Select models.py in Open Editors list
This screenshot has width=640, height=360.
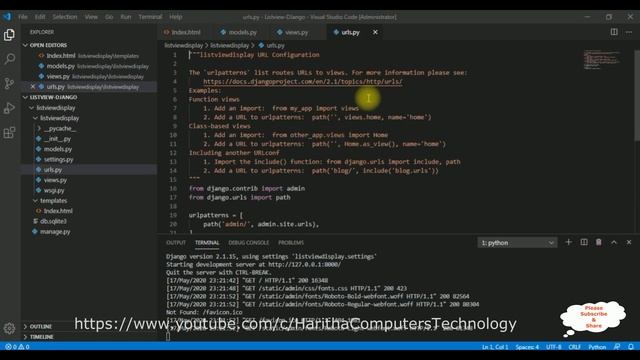point(89,66)
